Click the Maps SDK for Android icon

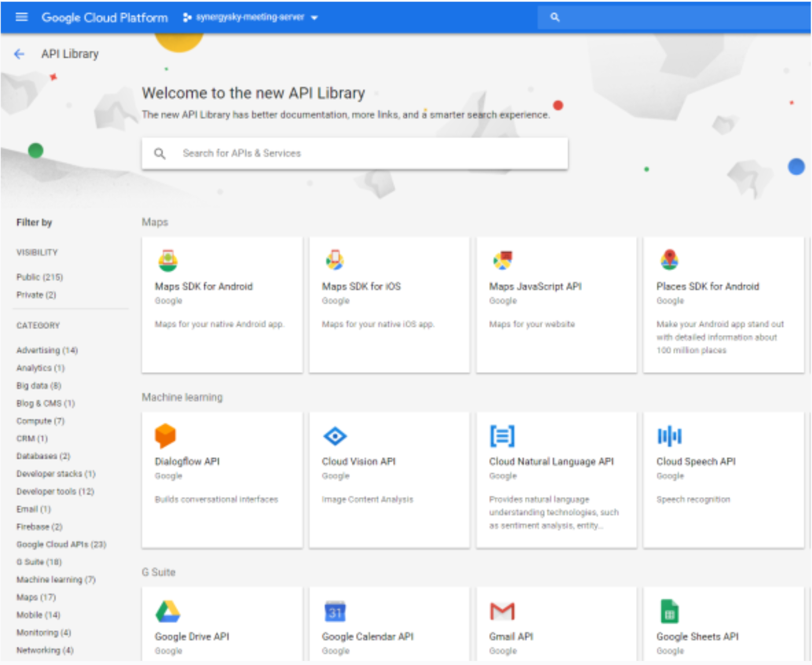pyautogui.click(x=168, y=260)
